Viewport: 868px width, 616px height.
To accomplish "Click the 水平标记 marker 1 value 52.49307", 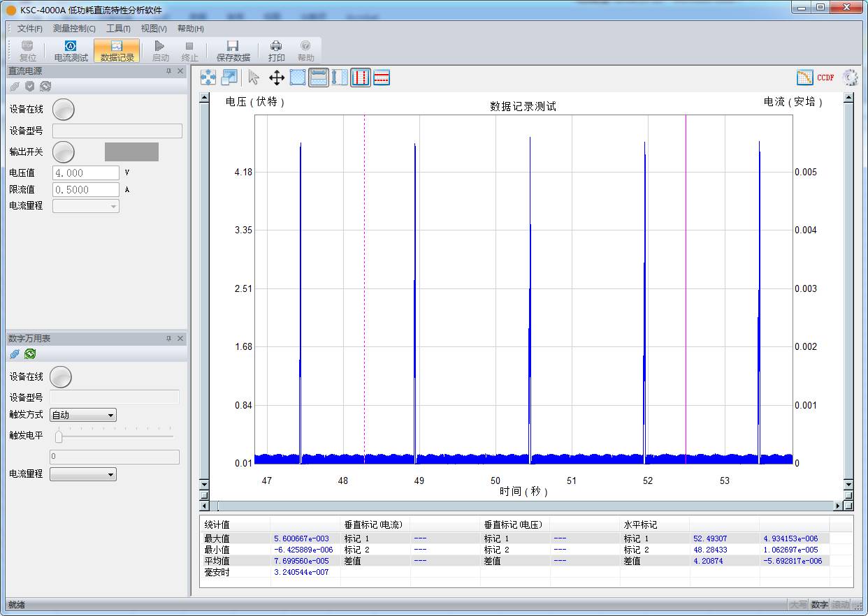I will tap(710, 538).
